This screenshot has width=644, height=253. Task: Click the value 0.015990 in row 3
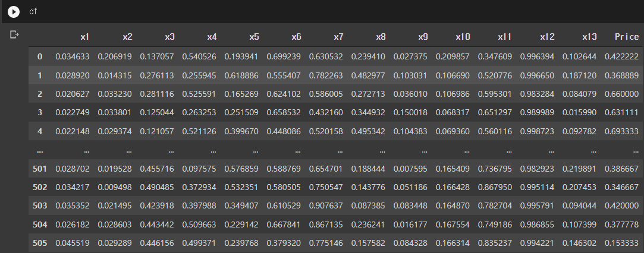[580, 112]
